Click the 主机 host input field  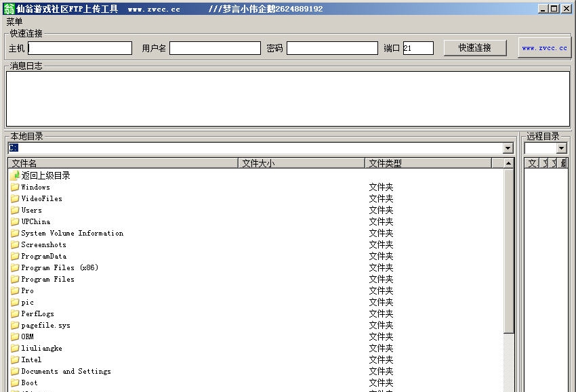[x=80, y=48]
